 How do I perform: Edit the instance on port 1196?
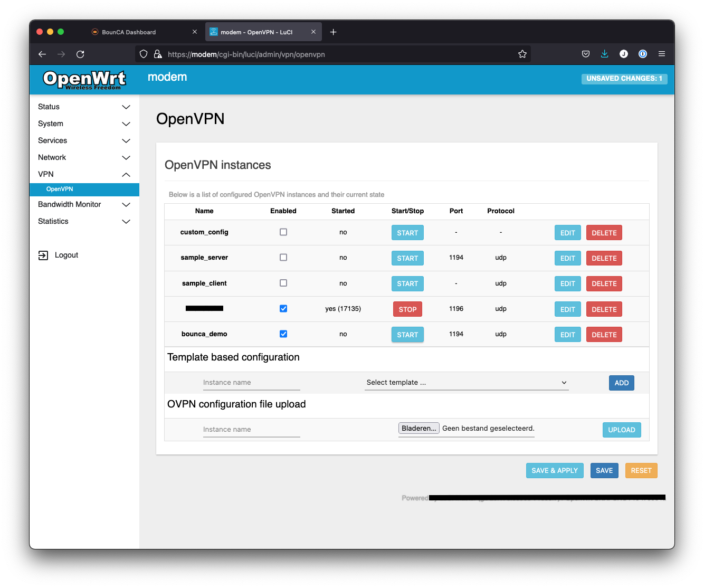pos(568,309)
